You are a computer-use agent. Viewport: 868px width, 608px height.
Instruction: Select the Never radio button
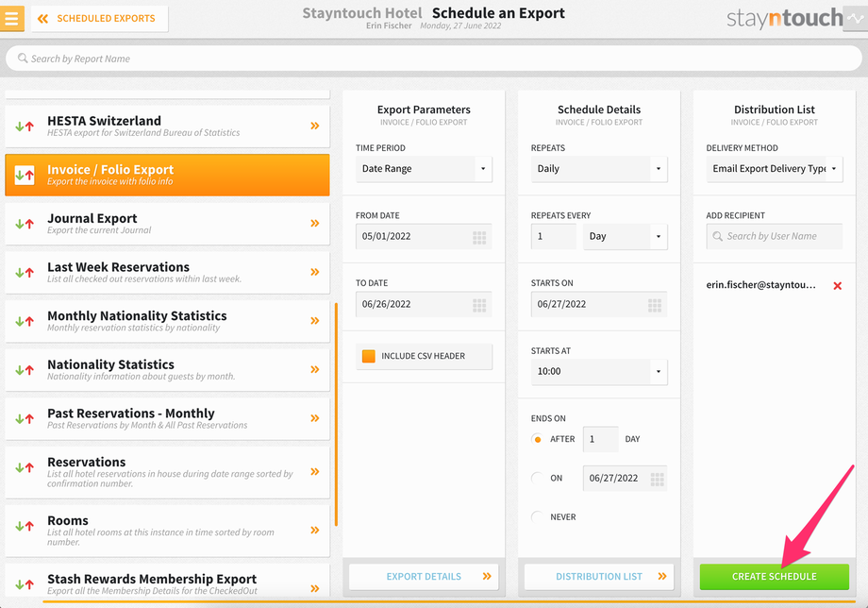[537, 516]
